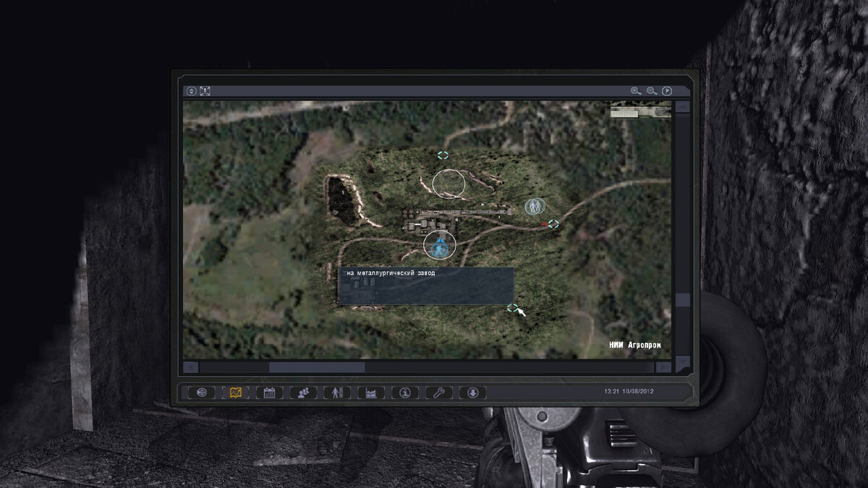Select the player position marker on the map
The width and height of the screenshot is (868, 488).
pyautogui.click(x=438, y=248)
